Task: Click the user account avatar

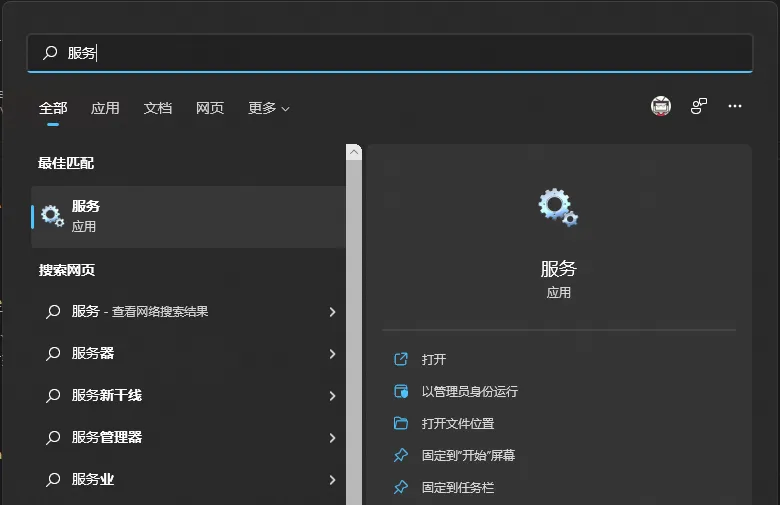Action: tap(661, 106)
